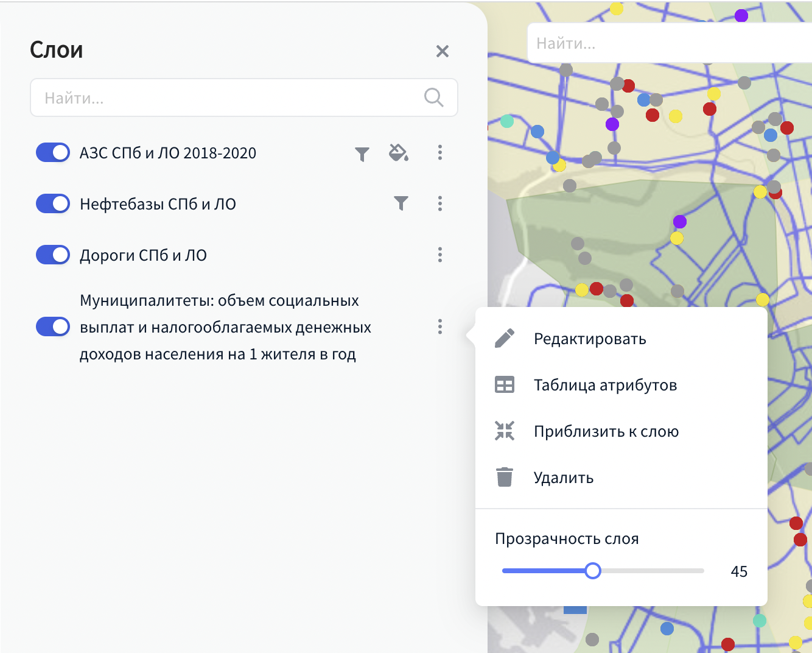Viewport: 812px width, 653px height.
Task: Click the zoom-to-layer arrows icon
Action: 505,431
